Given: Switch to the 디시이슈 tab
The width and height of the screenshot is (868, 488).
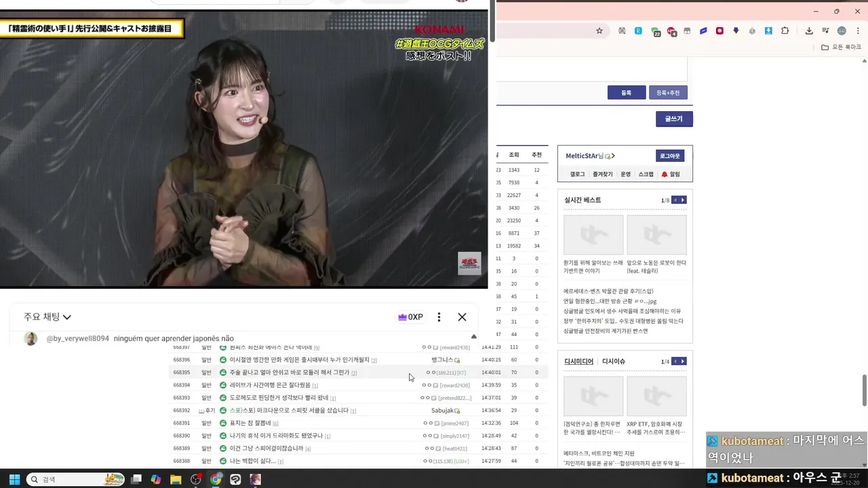Looking at the screenshot, I should (614, 361).
